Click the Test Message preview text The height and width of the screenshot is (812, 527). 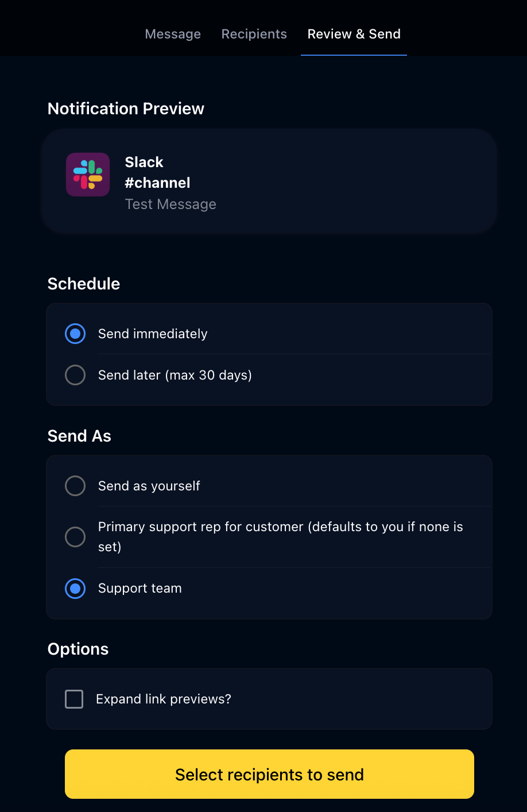pyautogui.click(x=170, y=204)
